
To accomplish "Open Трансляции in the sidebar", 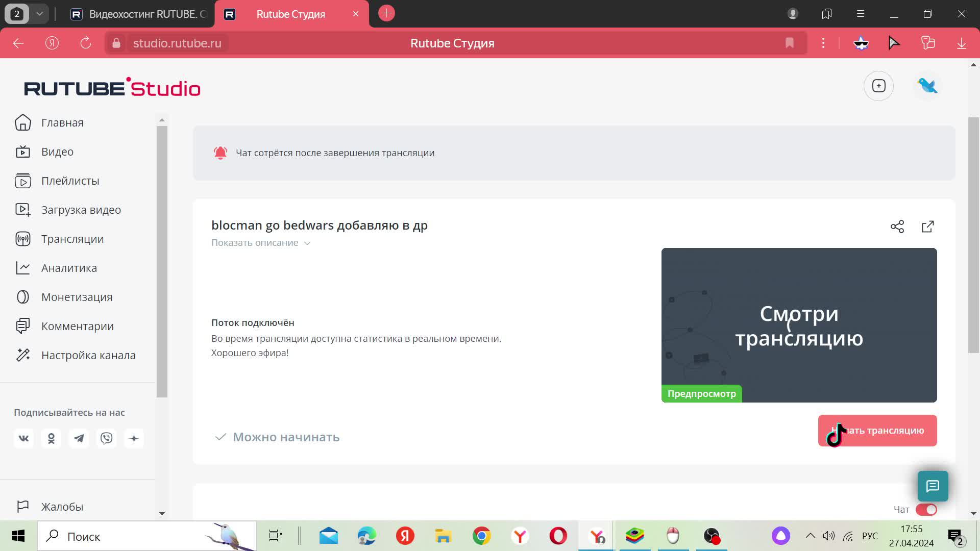I will pyautogui.click(x=72, y=239).
